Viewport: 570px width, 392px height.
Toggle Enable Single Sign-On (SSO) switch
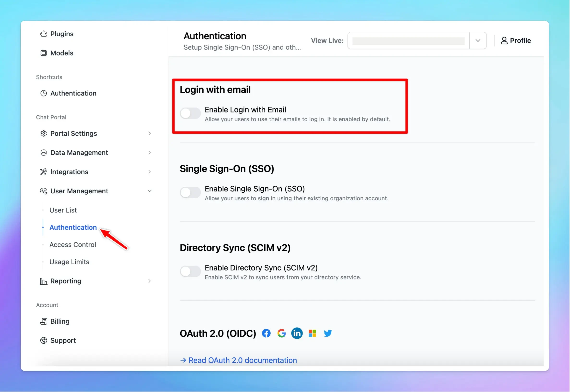pos(190,192)
